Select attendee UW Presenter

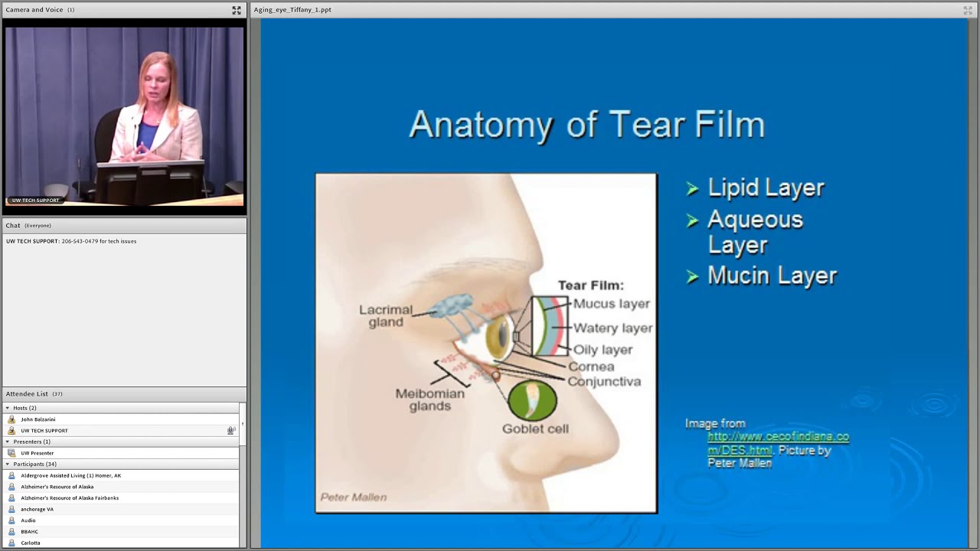coord(38,453)
